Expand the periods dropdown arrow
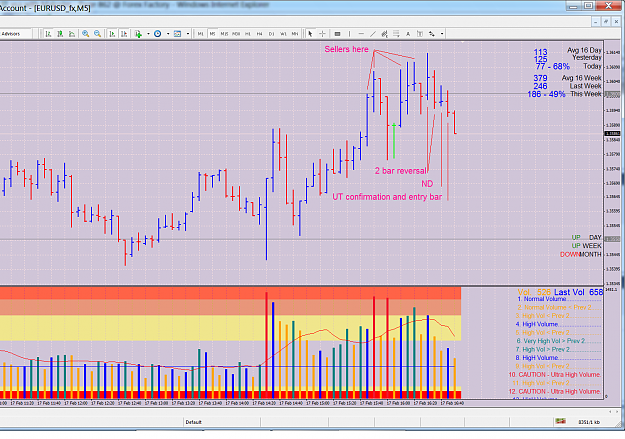625x439 pixels. 168,34
